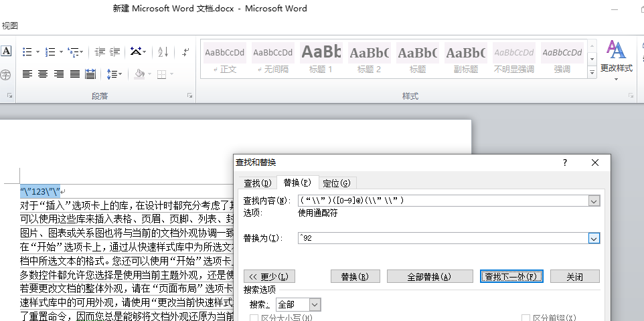Click the numbered list icon
This screenshot has width=644, height=321.
(x=50, y=51)
